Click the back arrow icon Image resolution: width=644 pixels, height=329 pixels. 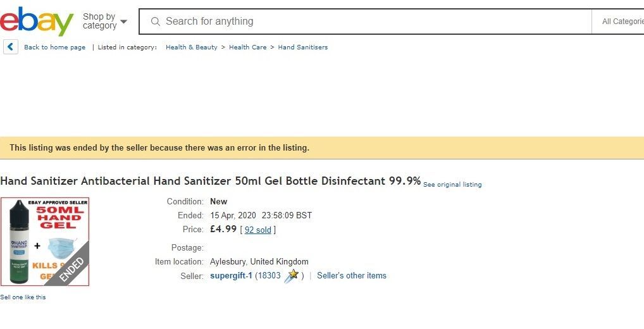click(x=11, y=47)
